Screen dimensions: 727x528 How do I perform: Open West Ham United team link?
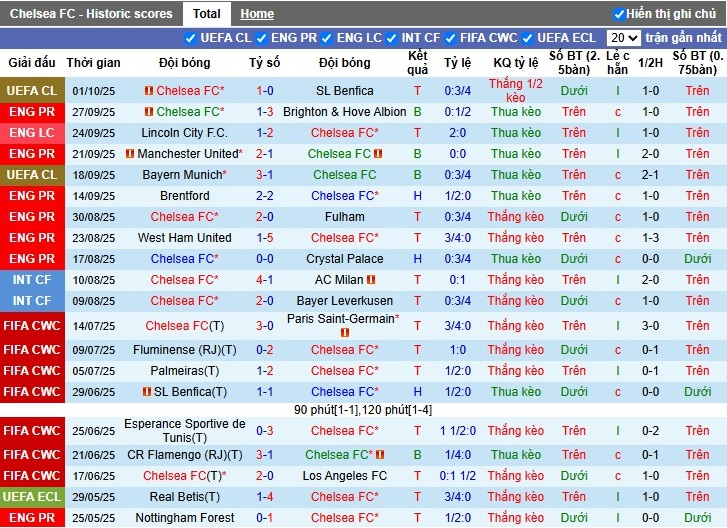tap(185, 238)
